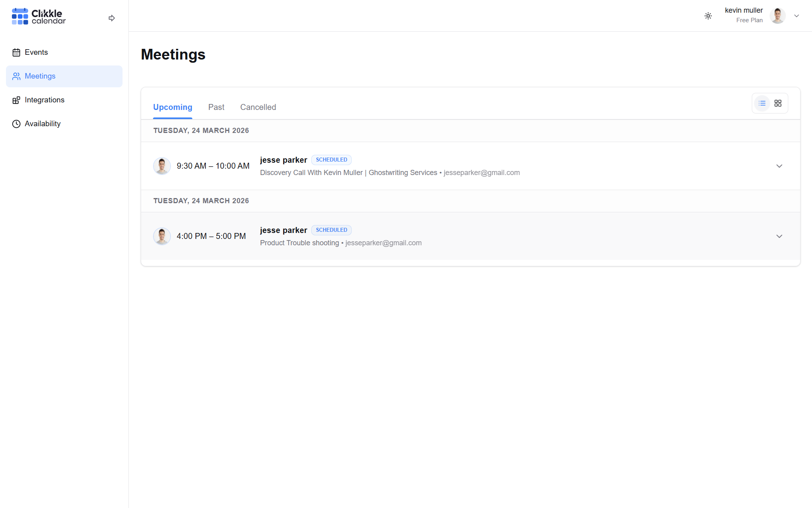This screenshot has height=508, width=812.
Task: Click the Clikkle calendar logo
Action: point(38,16)
